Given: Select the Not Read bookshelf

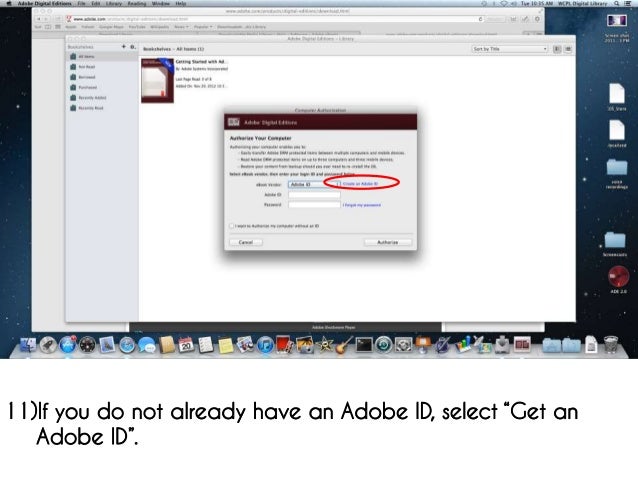Looking at the screenshot, I should pyautogui.click(x=102, y=67).
